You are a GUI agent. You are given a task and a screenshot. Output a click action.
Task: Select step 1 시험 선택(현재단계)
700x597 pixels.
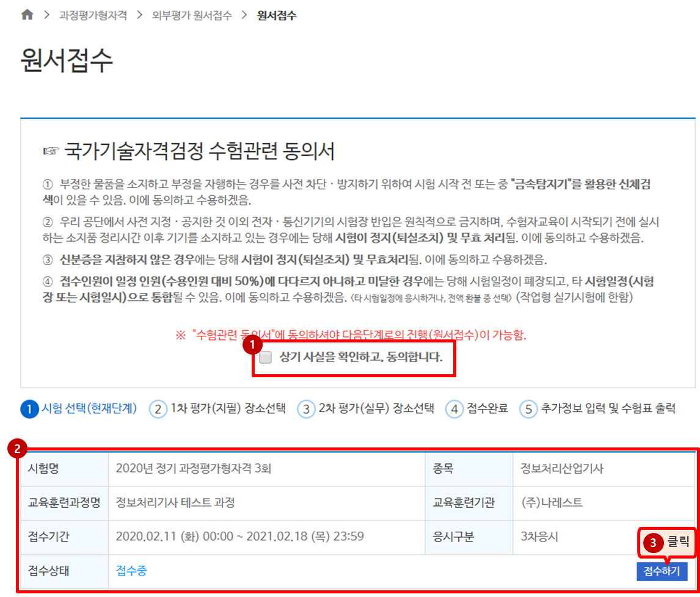(x=79, y=408)
